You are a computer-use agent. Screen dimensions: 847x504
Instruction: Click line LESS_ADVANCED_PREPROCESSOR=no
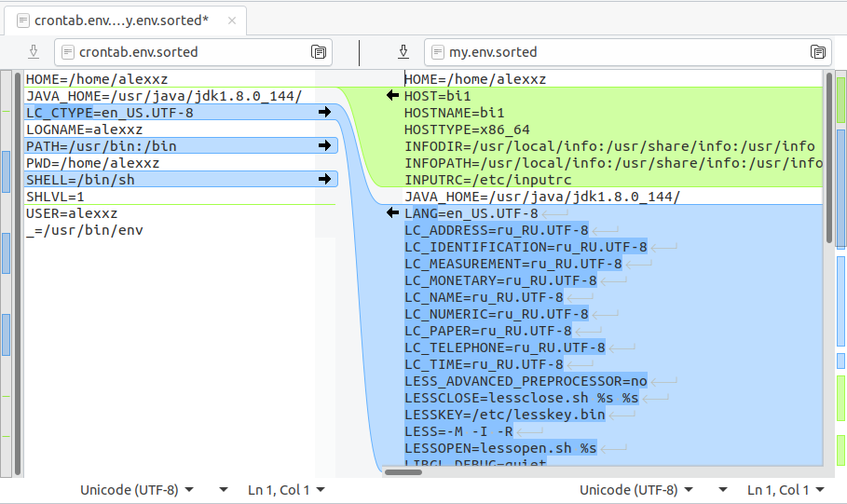526,380
